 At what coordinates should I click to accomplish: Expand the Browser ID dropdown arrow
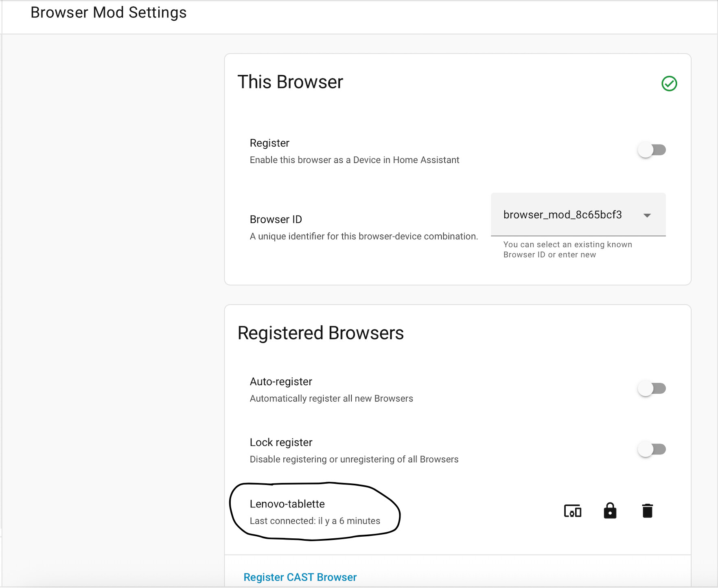[647, 215]
